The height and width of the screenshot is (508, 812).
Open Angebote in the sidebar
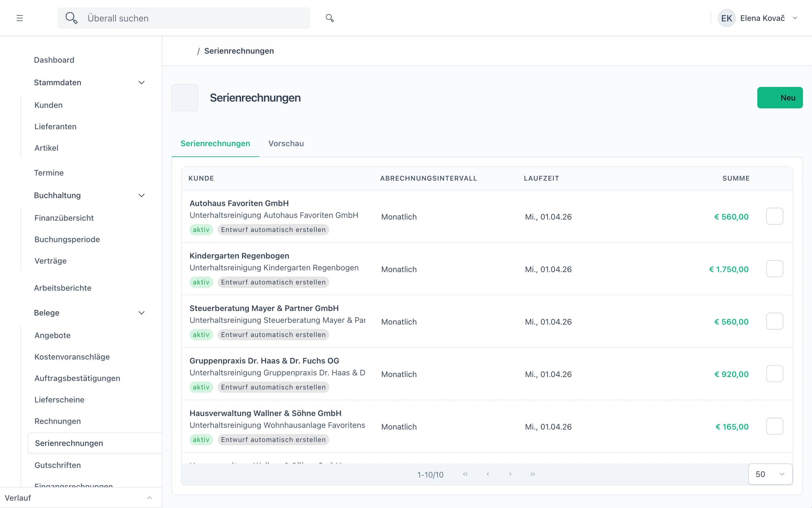click(52, 335)
